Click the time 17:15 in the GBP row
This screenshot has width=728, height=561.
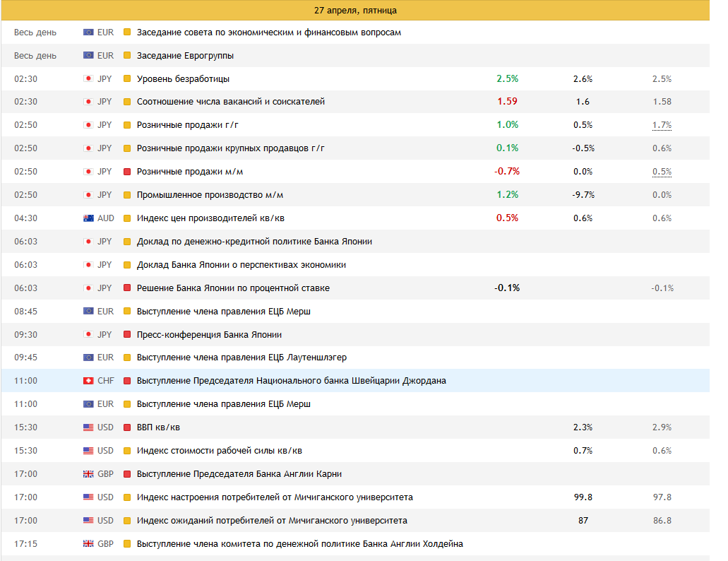25,543
